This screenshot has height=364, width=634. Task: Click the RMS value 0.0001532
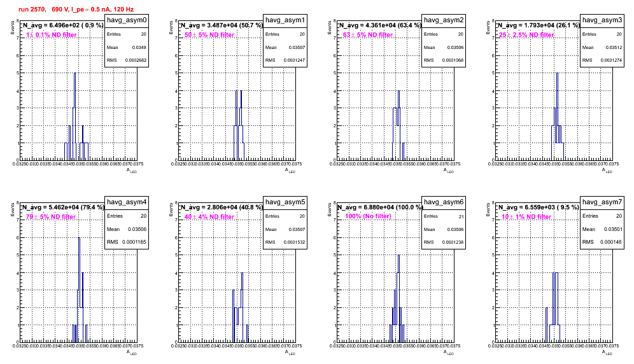(294, 242)
